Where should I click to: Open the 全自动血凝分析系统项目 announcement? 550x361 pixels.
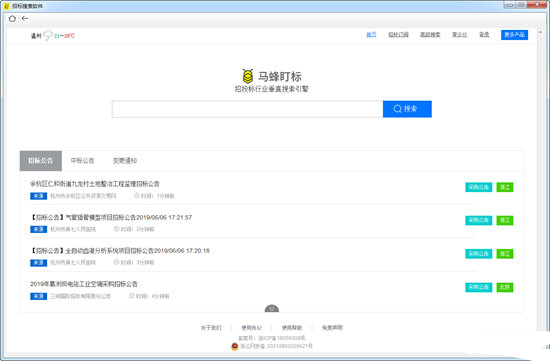[x=120, y=251]
